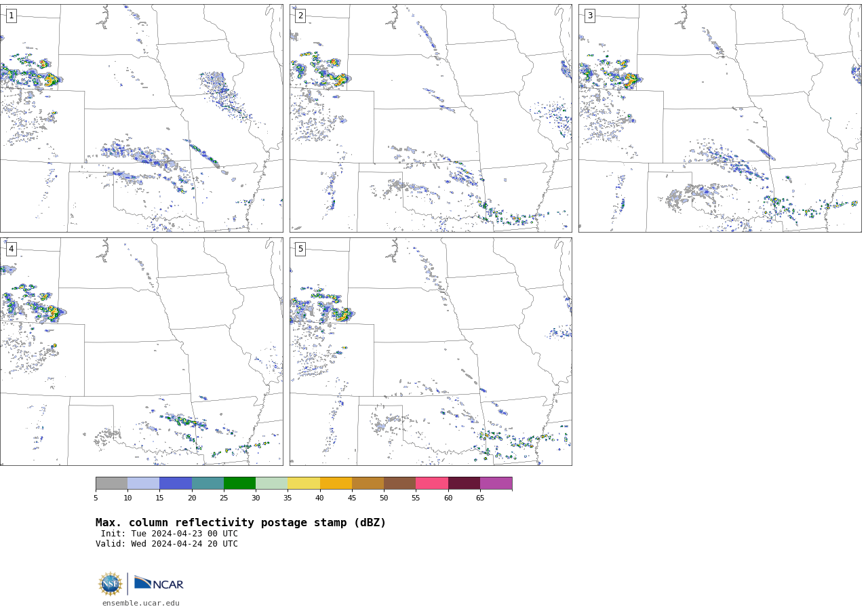Open ensemble member 2 reflectivity map

point(431,118)
